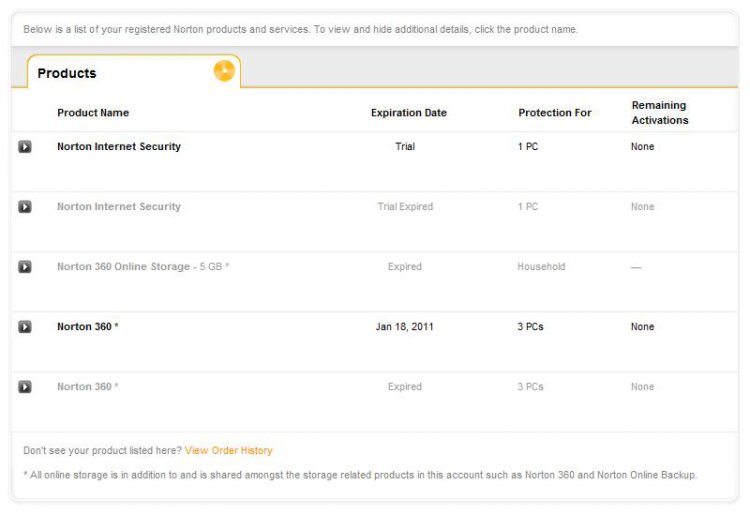Expand the Trial Expired Norton Internet Security row
Image resolution: width=750 pixels, height=515 pixels.
[25, 207]
